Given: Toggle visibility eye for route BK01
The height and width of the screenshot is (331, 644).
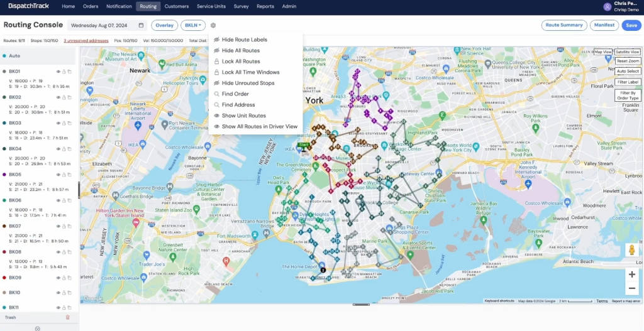Looking at the screenshot, I should tap(58, 72).
